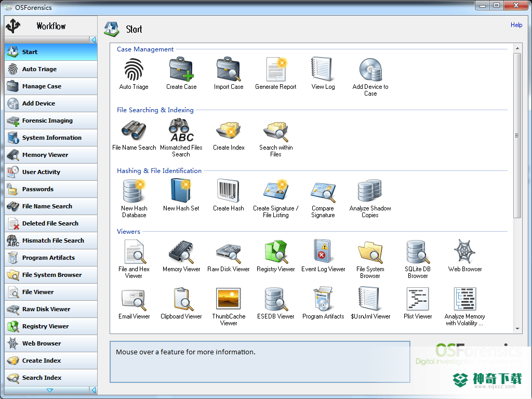The width and height of the screenshot is (532, 399).
Task: Open File System Browser folder icon in Viewers
Action: [x=370, y=252]
